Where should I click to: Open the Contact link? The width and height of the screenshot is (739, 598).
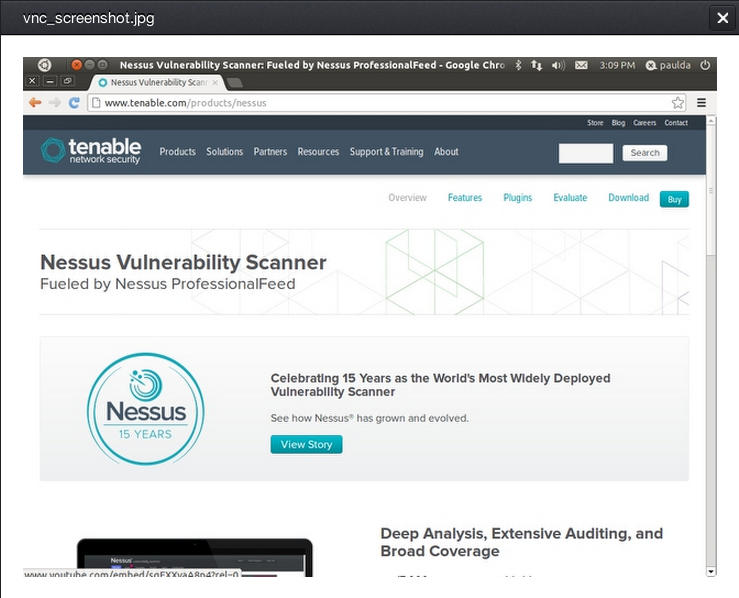(676, 123)
